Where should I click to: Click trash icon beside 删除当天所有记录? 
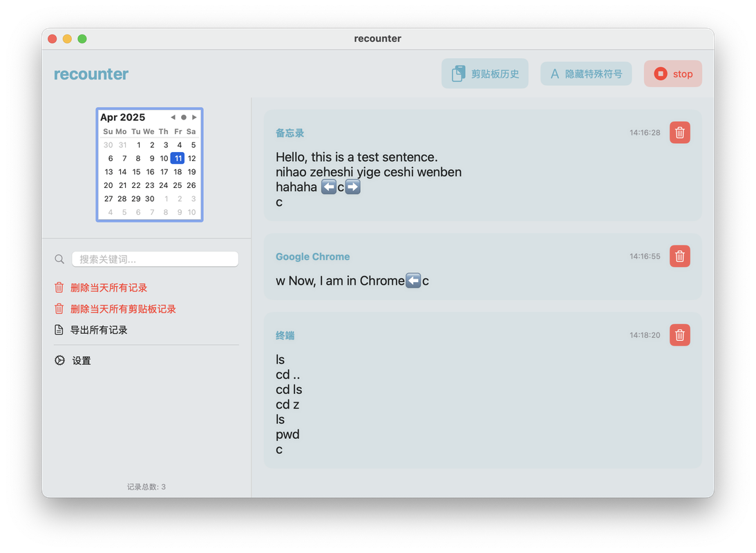[x=59, y=288]
